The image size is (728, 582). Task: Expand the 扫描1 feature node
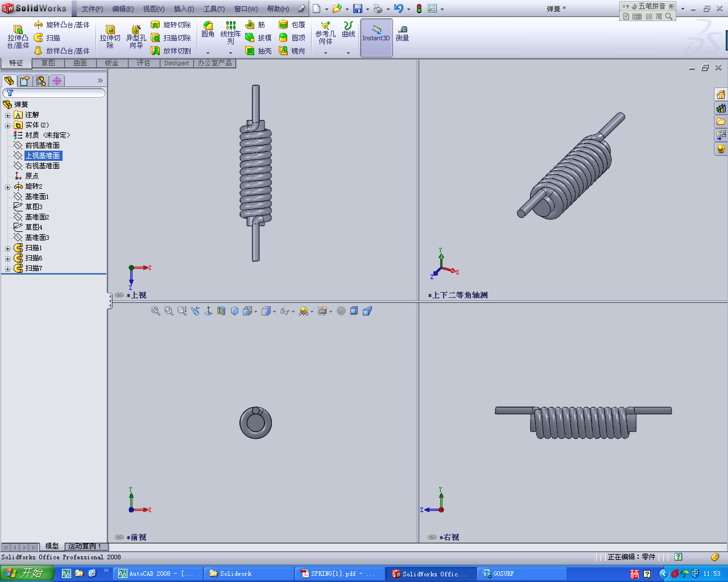(8, 248)
